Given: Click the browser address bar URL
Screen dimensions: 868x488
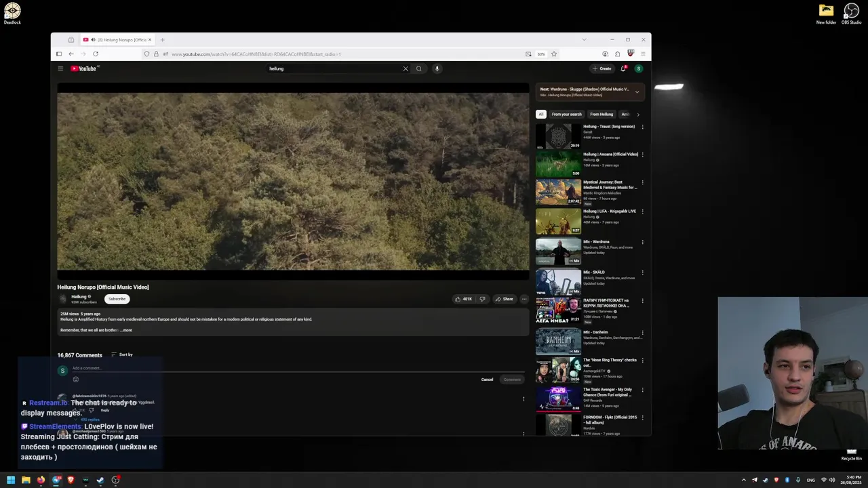Looking at the screenshot, I should 256,54.
